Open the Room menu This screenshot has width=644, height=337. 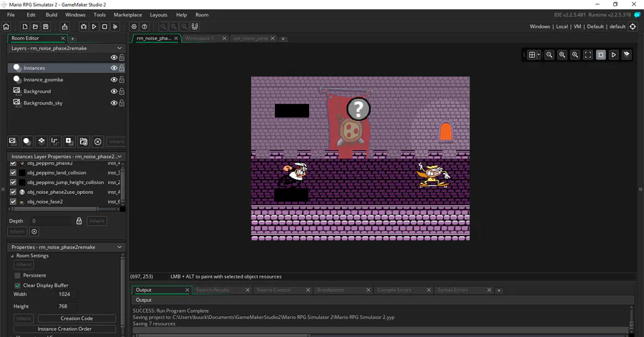(x=202, y=15)
